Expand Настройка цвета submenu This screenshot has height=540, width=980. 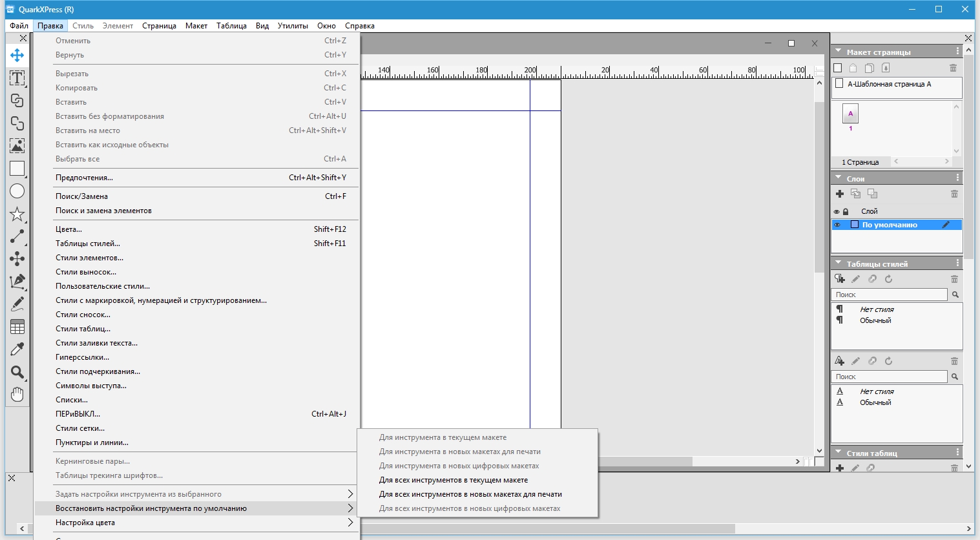tap(196, 523)
